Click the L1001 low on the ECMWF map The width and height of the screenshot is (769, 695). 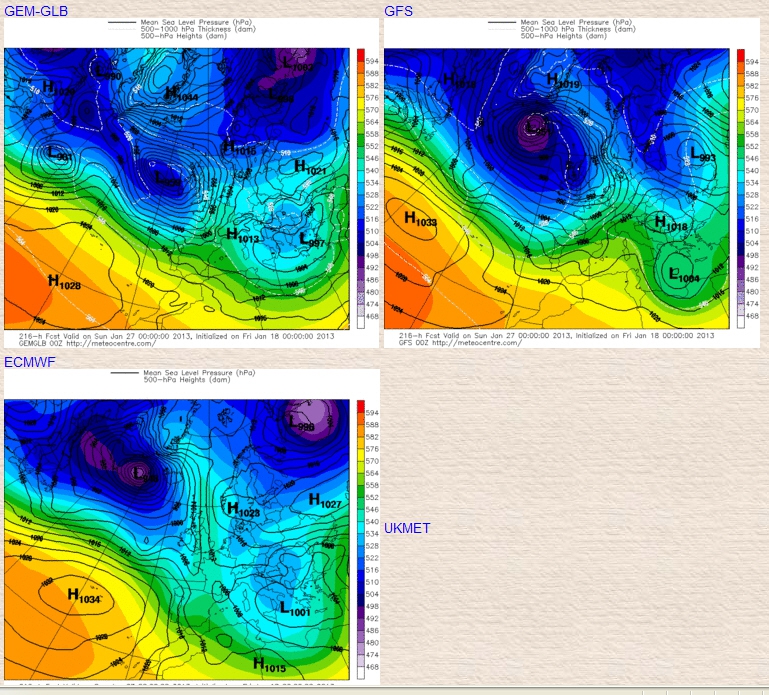pyautogui.click(x=295, y=609)
